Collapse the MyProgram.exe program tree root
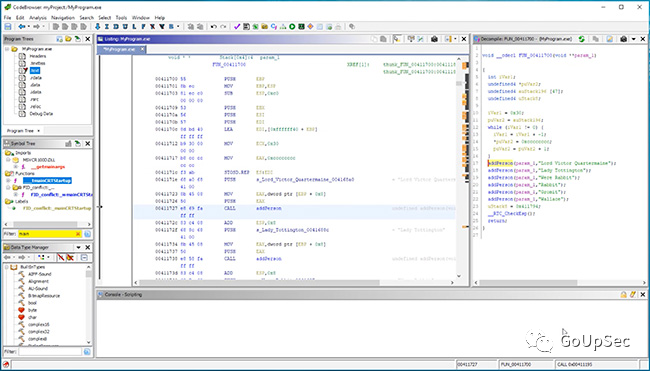Viewport: 650px width, 371px height. pyautogui.click(x=7, y=49)
